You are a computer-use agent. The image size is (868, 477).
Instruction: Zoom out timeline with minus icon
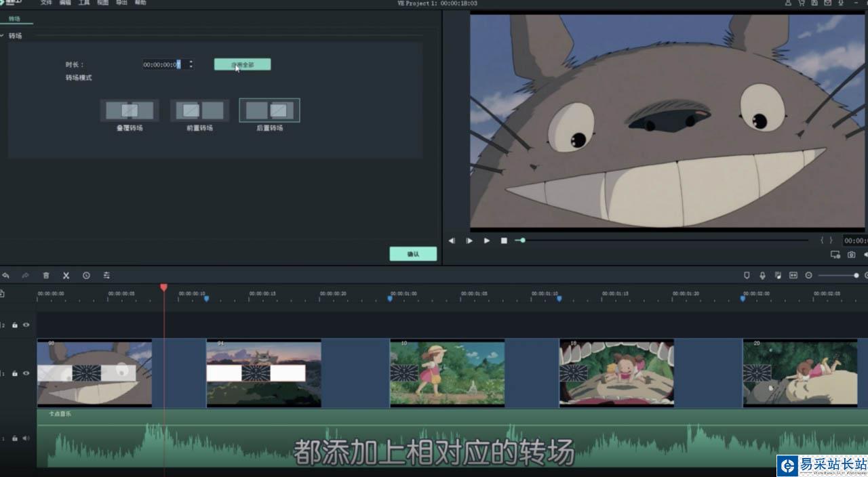pyautogui.click(x=808, y=276)
